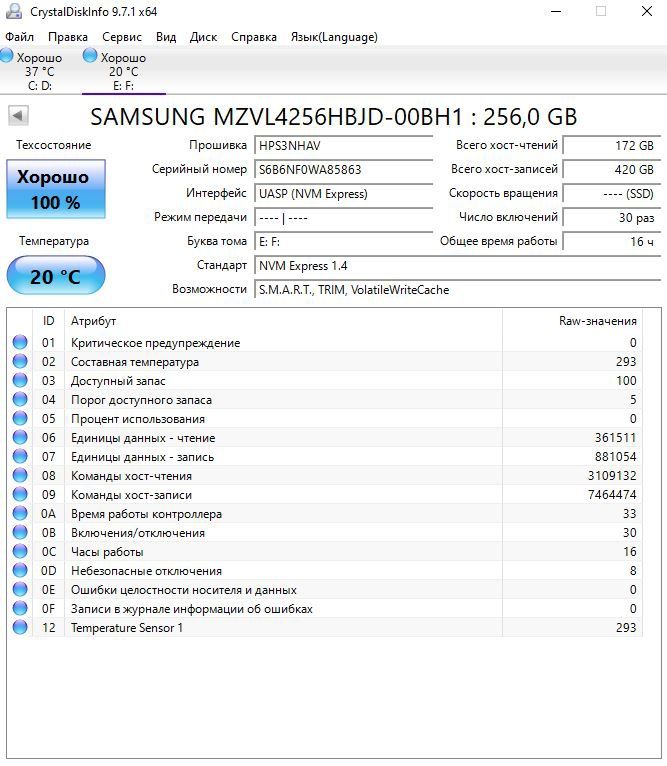The height and width of the screenshot is (766, 667).
Task: Click status icon of Время работы контроллера row
Action: click(20, 513)
